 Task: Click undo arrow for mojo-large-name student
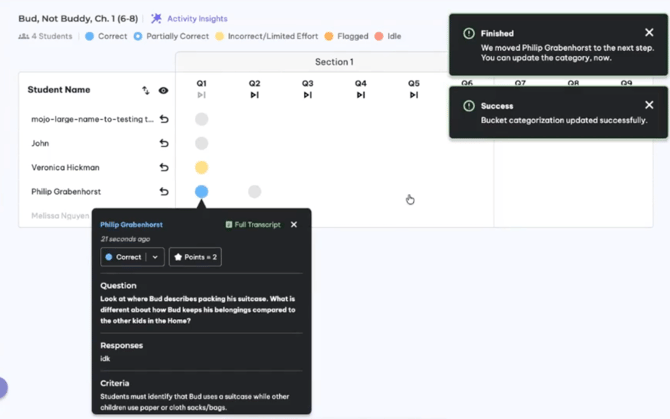click(164, 119)
